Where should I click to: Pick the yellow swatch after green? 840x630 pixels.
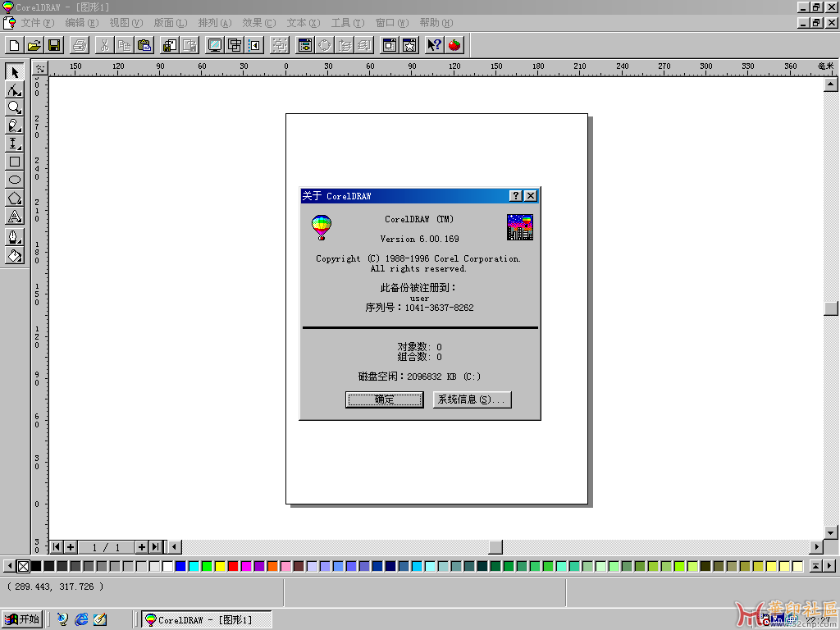tap(220, 566)
